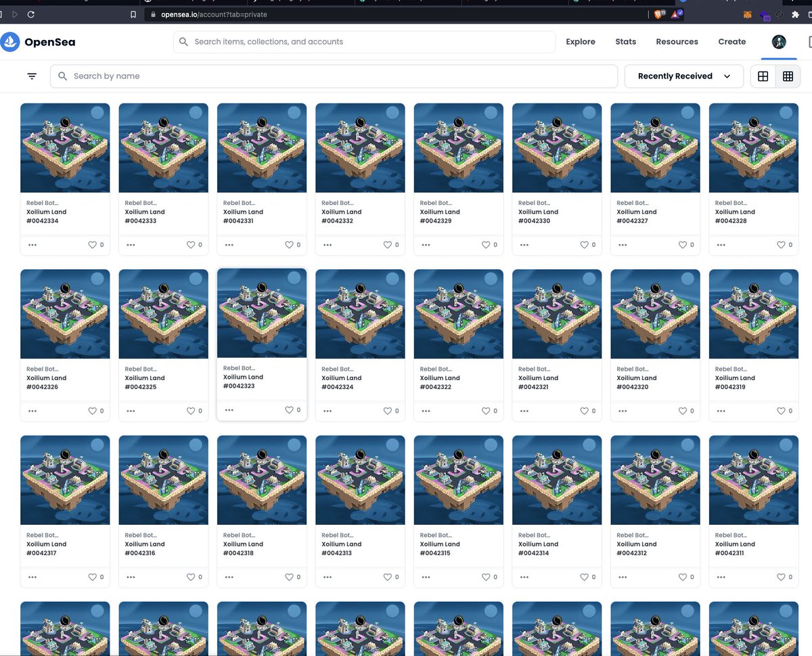Image resolution: width=812 pixels, height=656 pixels.
Task: Select item #0042324 via circle checkbox
Action: pos(392,279)
